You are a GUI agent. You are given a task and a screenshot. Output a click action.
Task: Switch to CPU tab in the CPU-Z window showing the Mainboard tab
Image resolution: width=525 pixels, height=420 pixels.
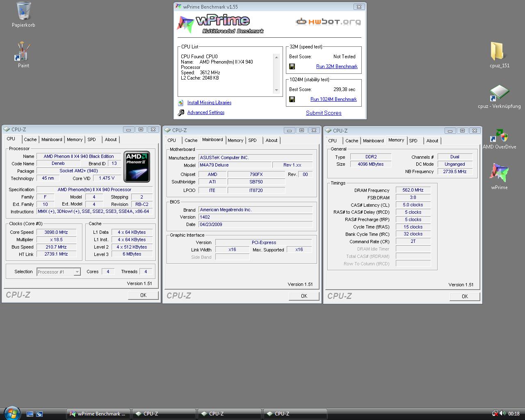[171, 140]
